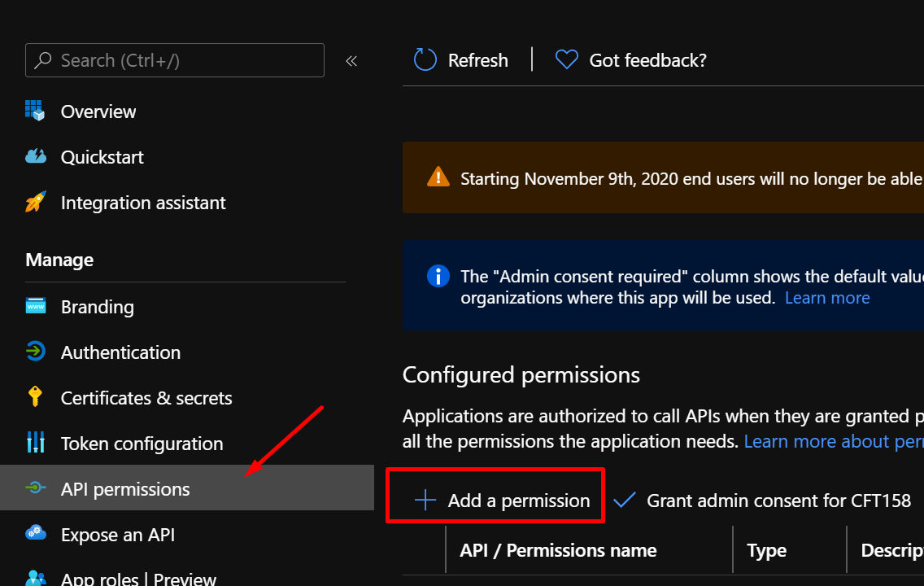This screenshot has height=586, width=924.
Task: Open the Got feedback? link
Action: tap(631, 60)
